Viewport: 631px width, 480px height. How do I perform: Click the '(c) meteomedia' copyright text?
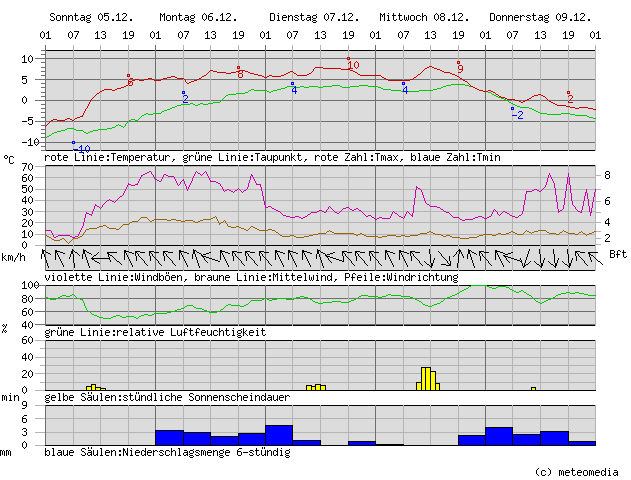click(576, 472)
